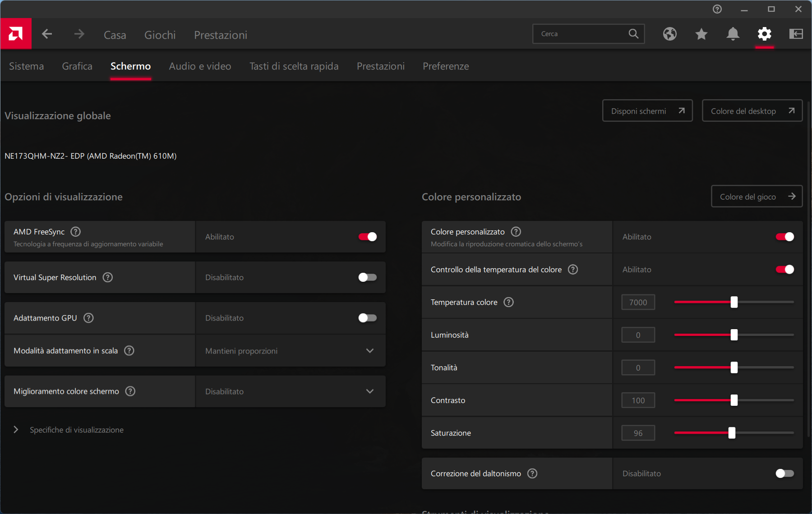Go back using the back arrow
Viewport: 812px width, 514px height.
pos(47,34)
